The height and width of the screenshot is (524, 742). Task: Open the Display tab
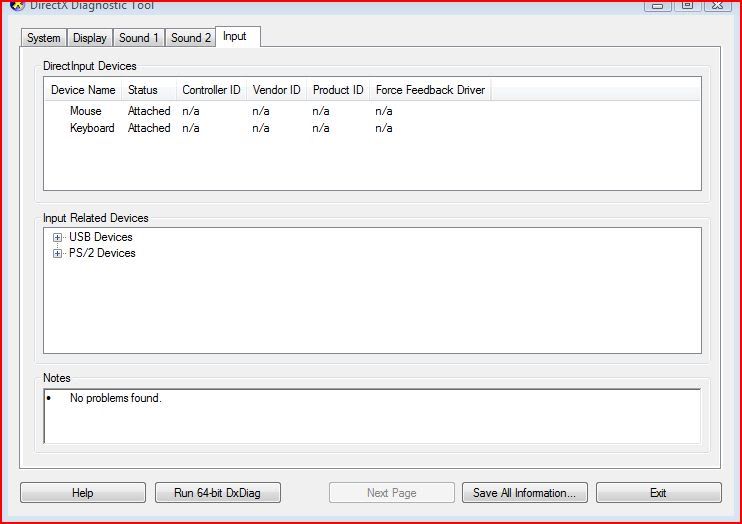[90, 38]
